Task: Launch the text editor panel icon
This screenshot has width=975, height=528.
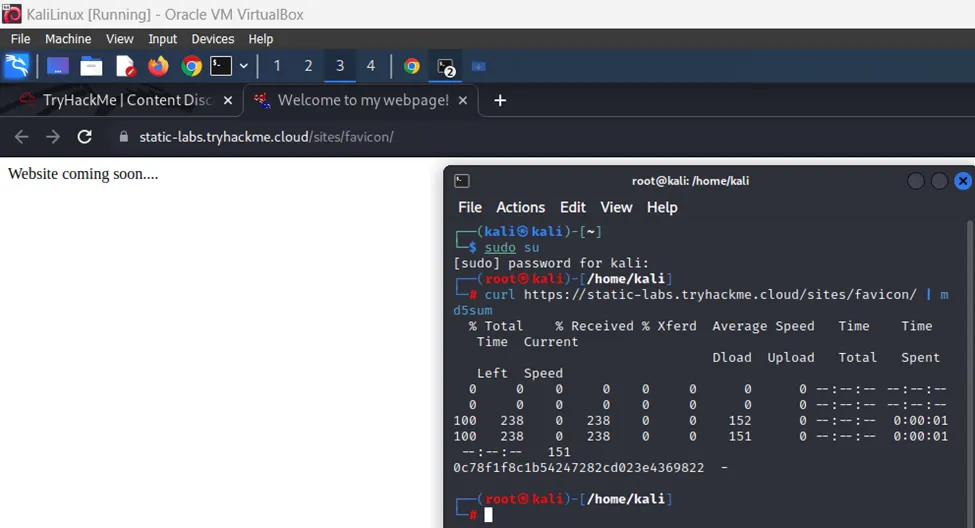Action: (126, 66)
